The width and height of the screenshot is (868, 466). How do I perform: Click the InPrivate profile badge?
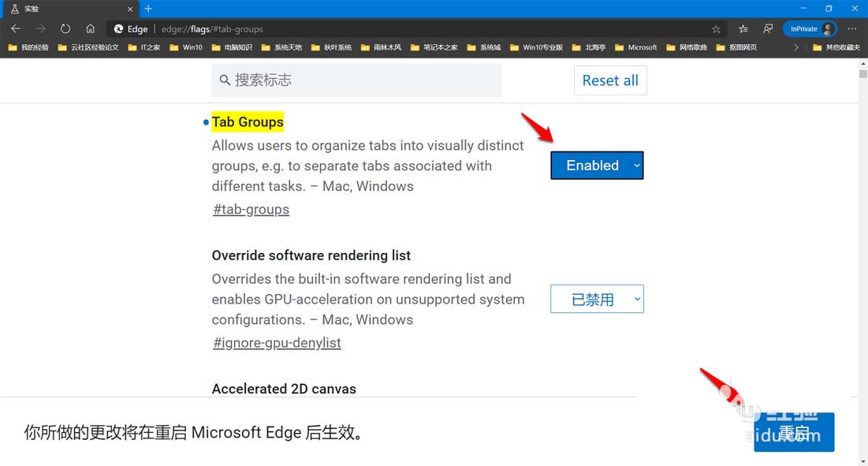tap(810, 28)
